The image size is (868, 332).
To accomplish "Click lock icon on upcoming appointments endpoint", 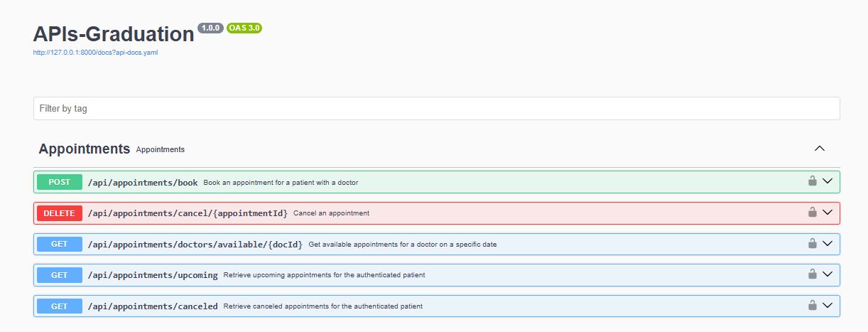I will pyautogui.click(x=812, y=274).
